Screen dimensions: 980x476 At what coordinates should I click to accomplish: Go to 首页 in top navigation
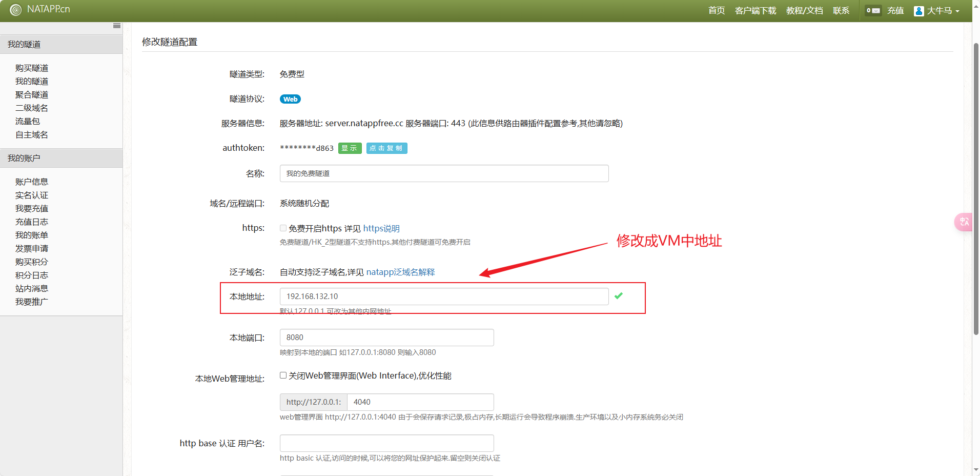[x=717, y=11]
